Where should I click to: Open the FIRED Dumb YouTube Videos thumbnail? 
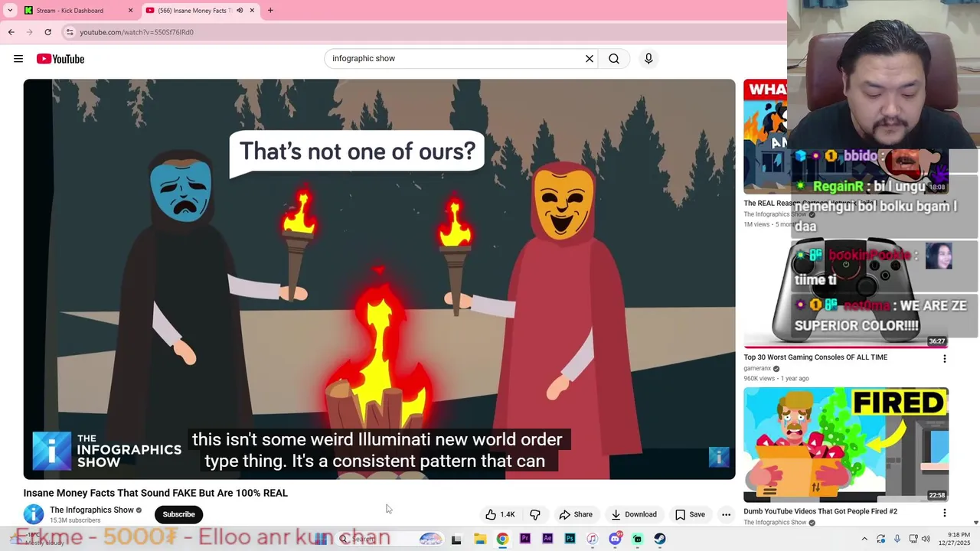tap(846, 445)
